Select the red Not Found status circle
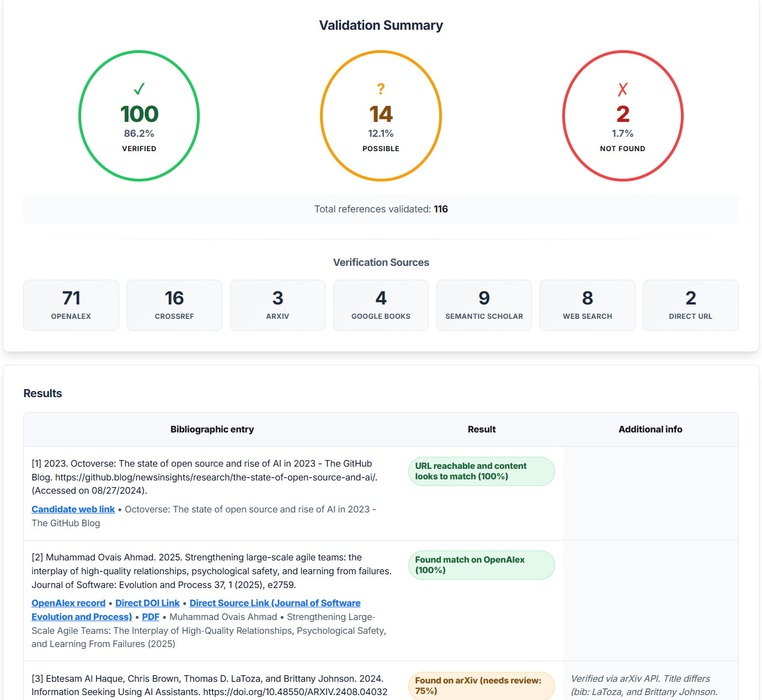Viewport: 762px width, 700px height. [622, 115]
